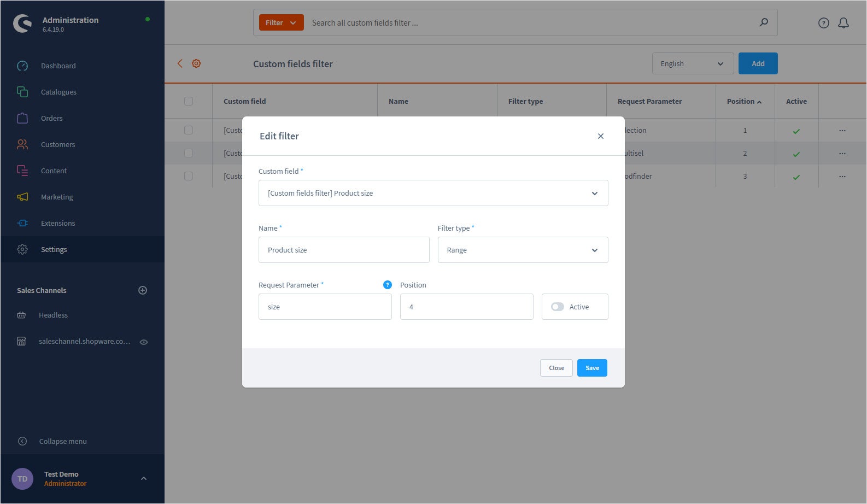Select Customers in the sidebar menu

[x=58, y=144]
